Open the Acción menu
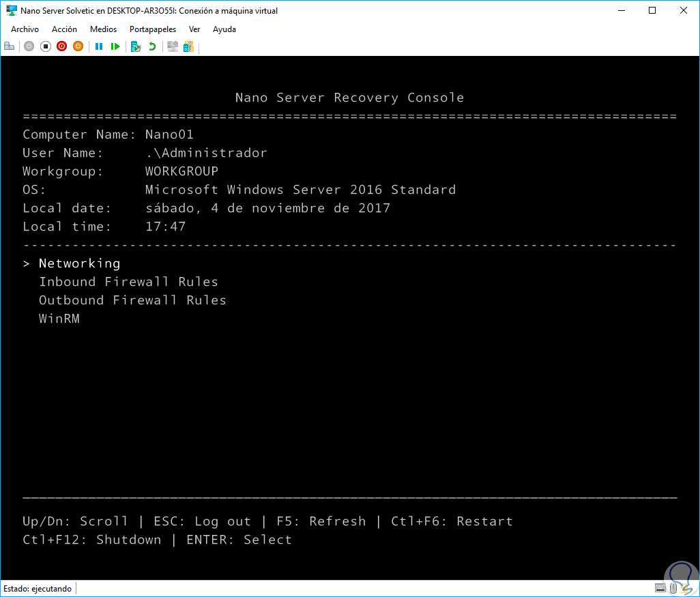Viewport: 700px width, 597px height. point(64,29)
